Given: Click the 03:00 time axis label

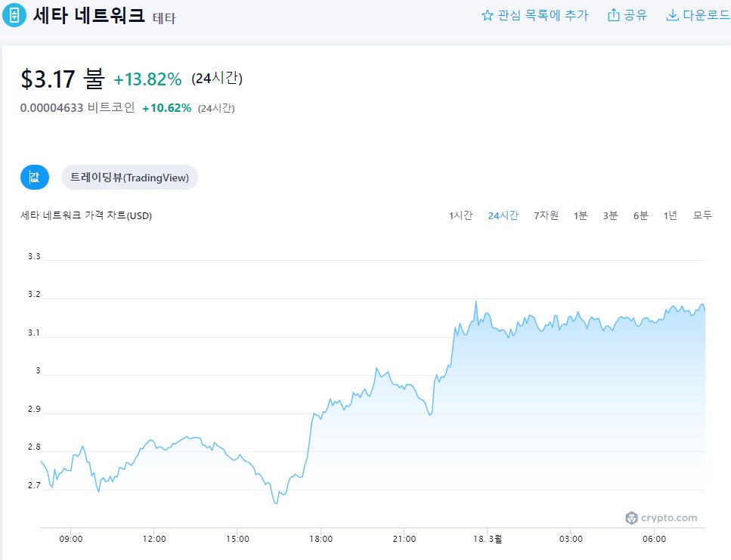Looking at the screenshot, I should pyautogui.click(x=571, y=539).
